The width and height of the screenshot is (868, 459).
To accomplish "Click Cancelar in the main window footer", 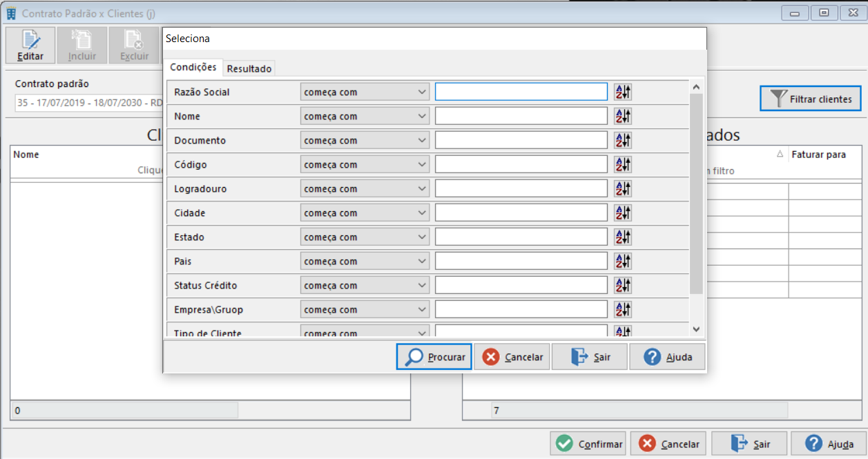I will point(669,444).
